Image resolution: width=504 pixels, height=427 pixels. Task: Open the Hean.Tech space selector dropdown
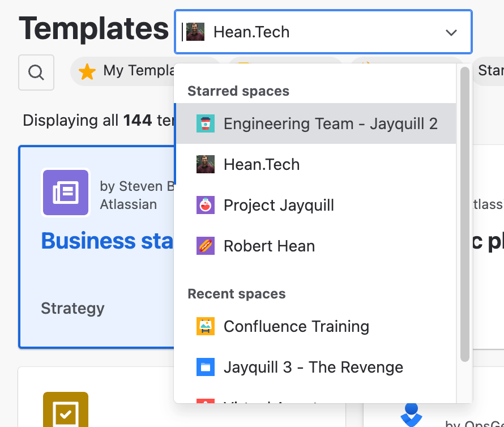pos(323,32)
